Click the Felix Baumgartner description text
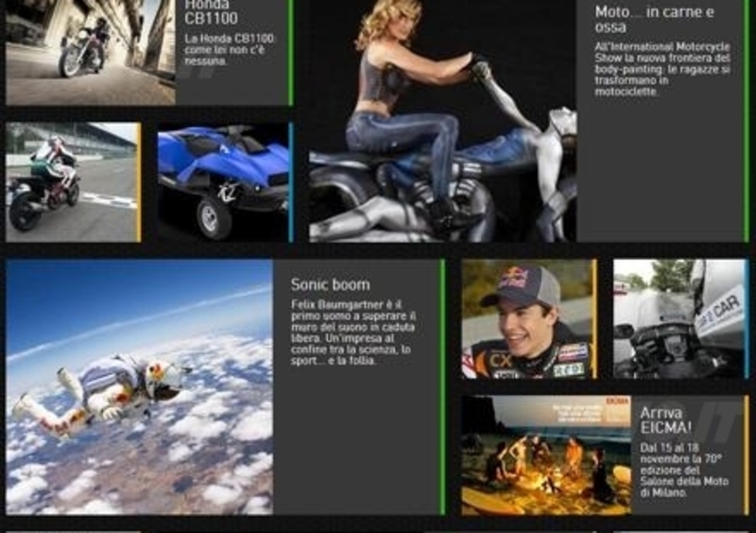Screen dimensions: 756x533 (x=353, y=333)
